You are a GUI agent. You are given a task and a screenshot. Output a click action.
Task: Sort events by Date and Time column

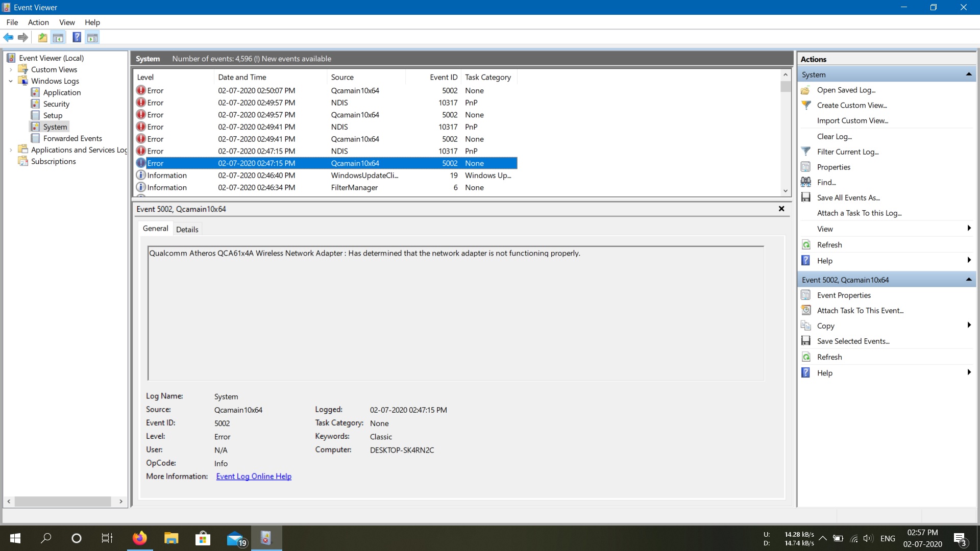(x=270, y=77)
